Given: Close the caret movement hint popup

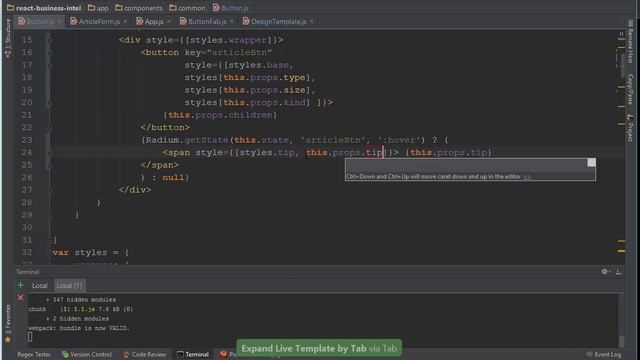Looking at the screenshot, I should 591,162.
